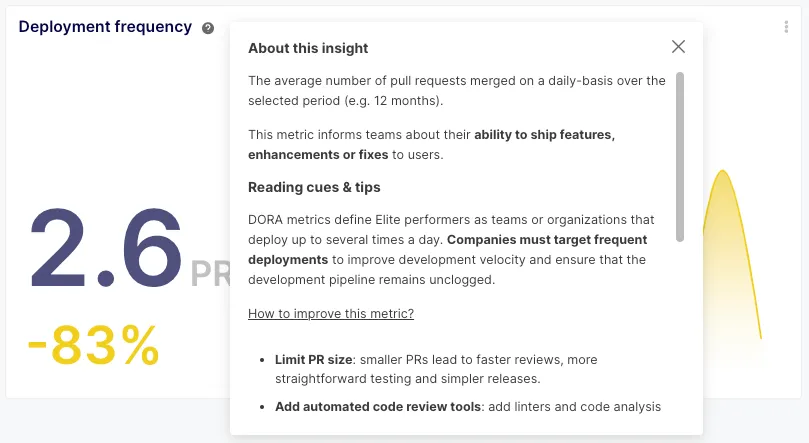809x443 pixels.
Task: Click the "About this insight" heading
Action: click(x=308, y=48)
